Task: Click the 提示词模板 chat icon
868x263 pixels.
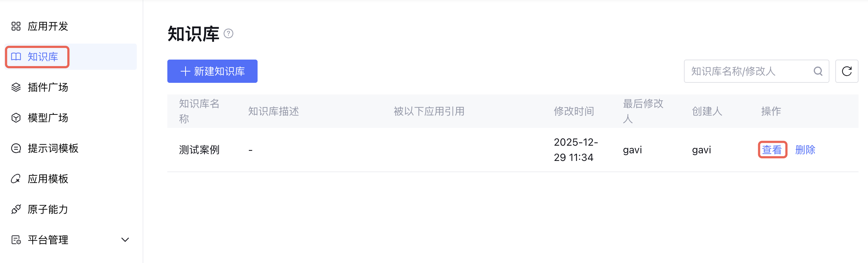Action: tap(16, 148)
